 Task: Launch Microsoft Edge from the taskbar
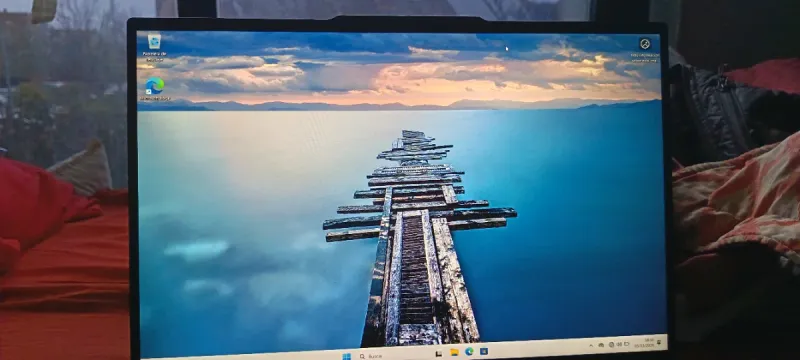click(x=469, y=351)
